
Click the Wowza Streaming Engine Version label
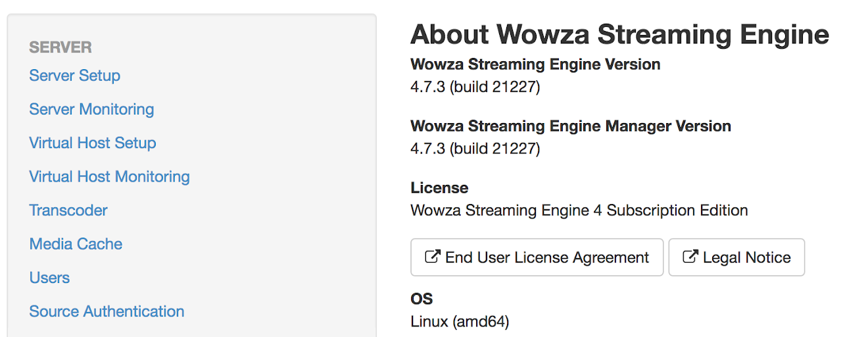(535, 65)
